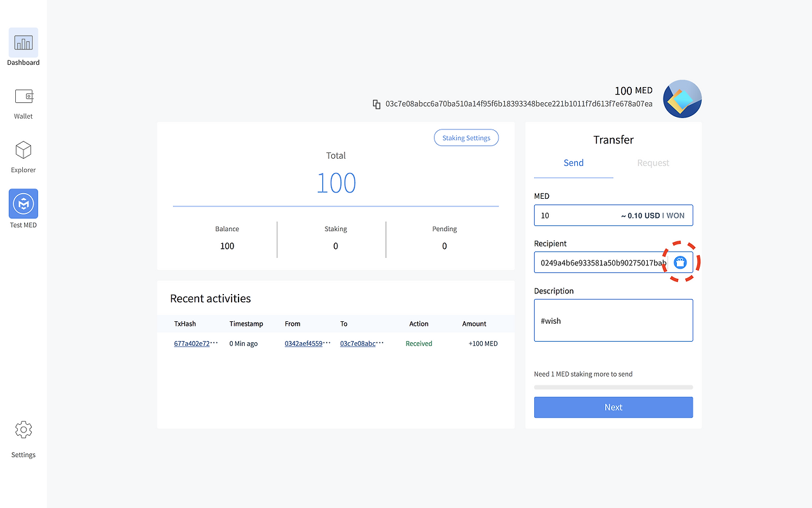Image resolution: width=812 pixels, height=508 pixels.
Task: Click the Timestamp column header
Action: tap(246, 324)
